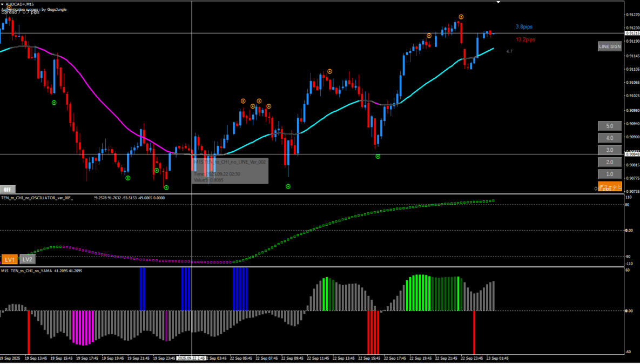
Task: Click the TEN_to_CHI_no_OSCILLATOR indicator label
Action: point(37,198)
